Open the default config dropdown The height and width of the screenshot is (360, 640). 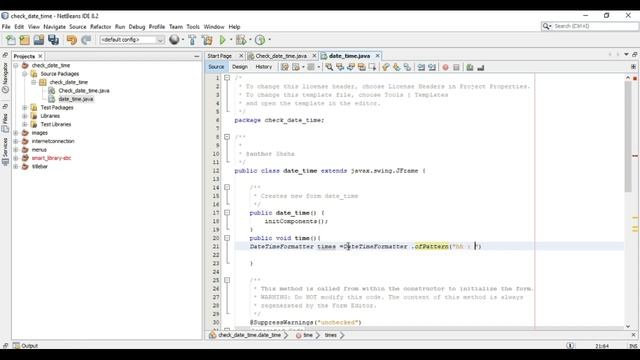pyautogui.click(x=132, y=40)
